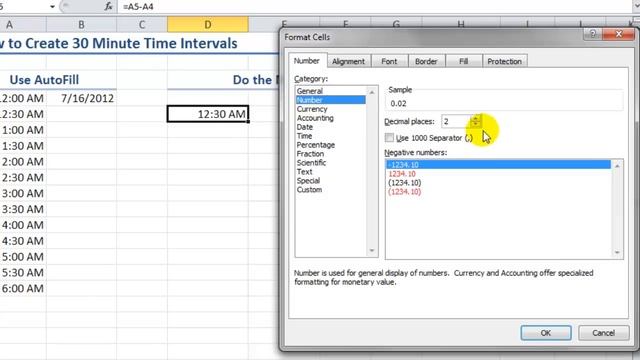The width and height of the screenshot is (640, 360).
Task: Select the 1:00 AM cell in column A
Action: [x=23, y=130]
